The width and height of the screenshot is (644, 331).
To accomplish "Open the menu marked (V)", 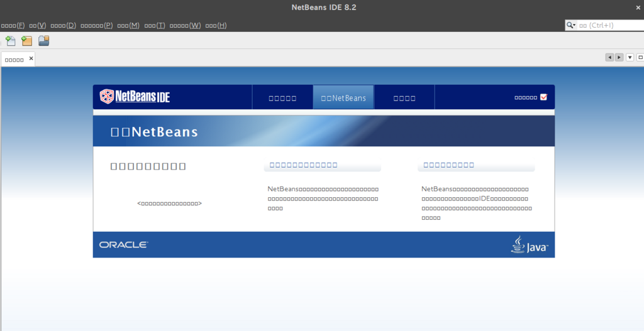I will [x=37, y=25].
